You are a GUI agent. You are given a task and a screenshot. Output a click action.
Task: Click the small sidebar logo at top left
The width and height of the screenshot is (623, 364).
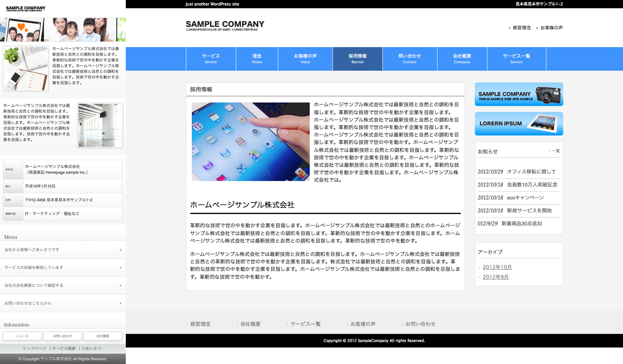coord(26,9)
